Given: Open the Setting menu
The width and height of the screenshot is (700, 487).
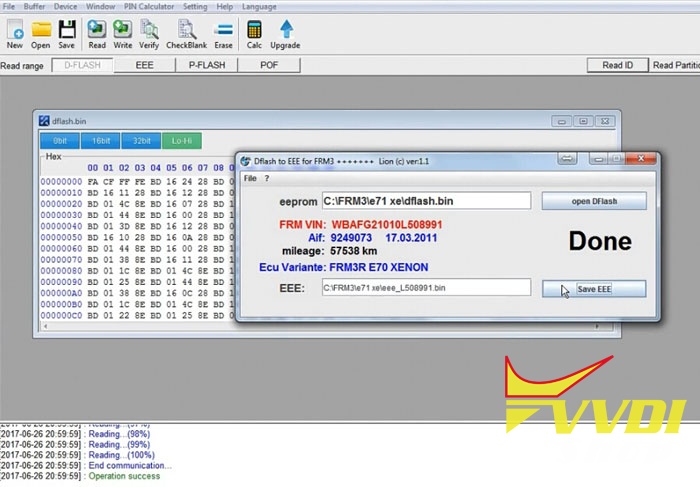Looking at the screenshot, I should (195, 7).
